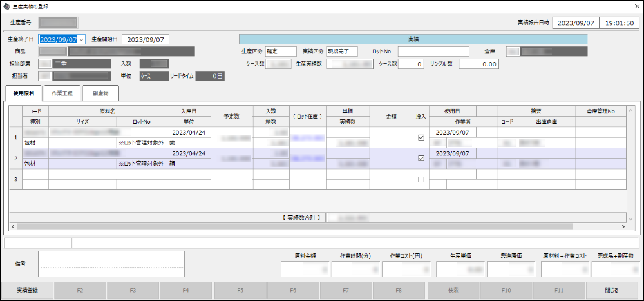Click into the 備考 notes text box
644x301 pixels.
[x=111, y=264]
